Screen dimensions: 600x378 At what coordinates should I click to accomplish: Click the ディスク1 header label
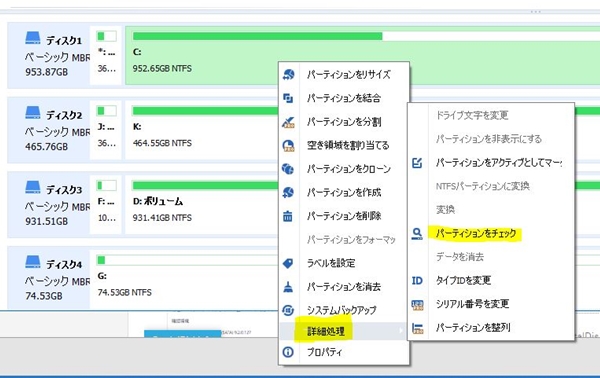pyautogui.click(x=64, y=40)
